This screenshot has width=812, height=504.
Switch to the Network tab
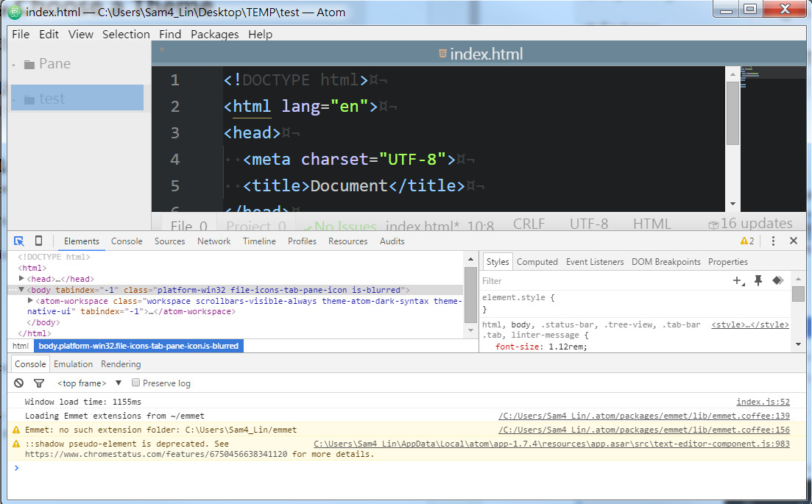(x=214, y=241)
